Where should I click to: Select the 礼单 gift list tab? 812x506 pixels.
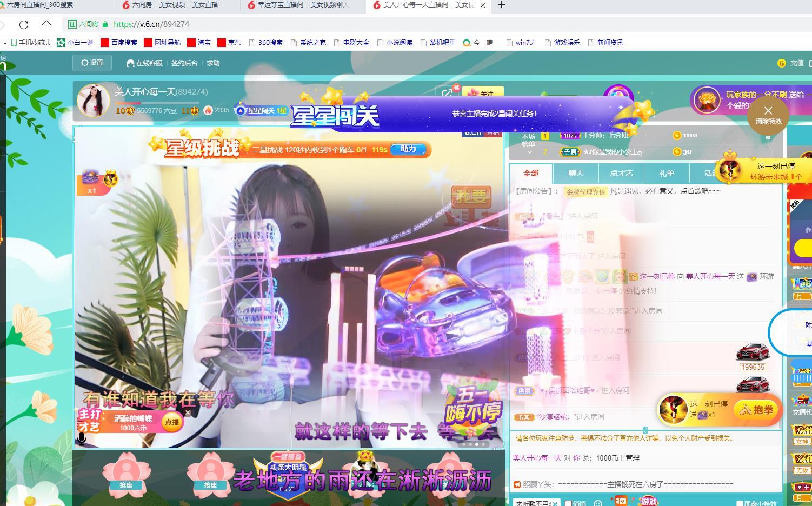(x=667, y=173)
